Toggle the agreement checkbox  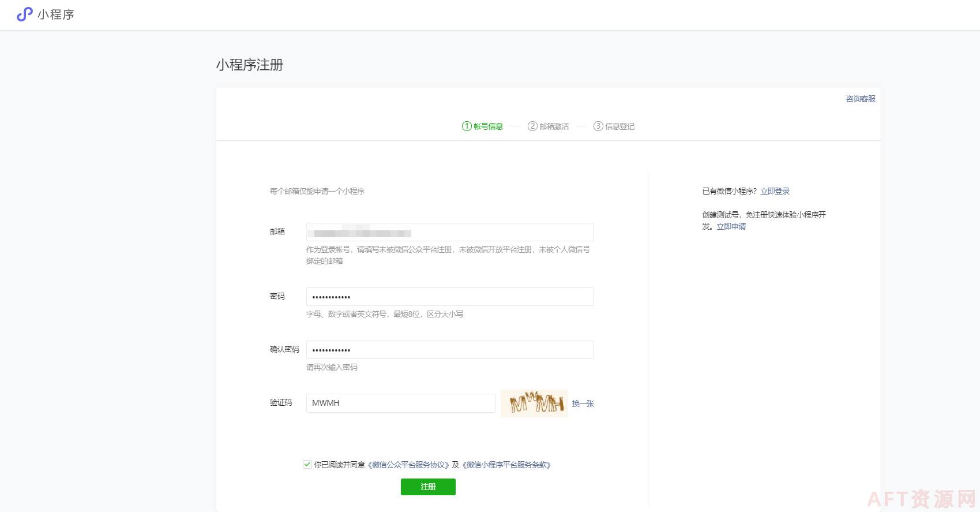[307, 464]
